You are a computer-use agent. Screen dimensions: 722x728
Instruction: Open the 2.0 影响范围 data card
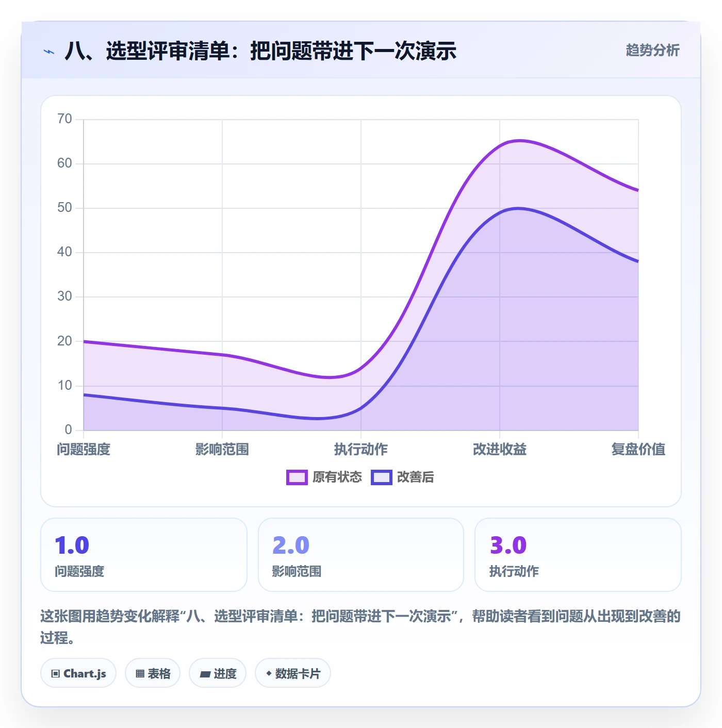coord(361,555)
